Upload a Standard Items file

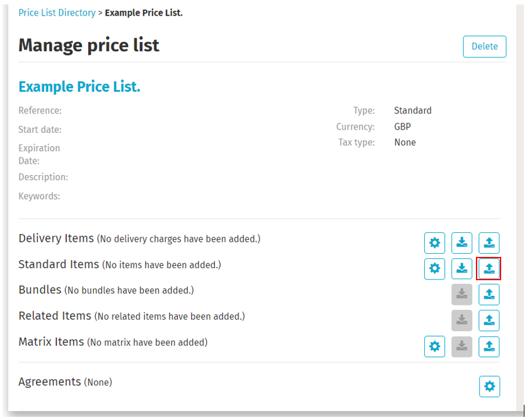point(489,269)
